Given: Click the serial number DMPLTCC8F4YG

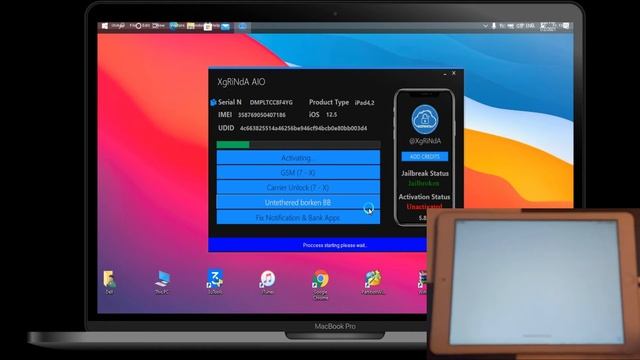Looking at the screenshot, I should point(271,102).
